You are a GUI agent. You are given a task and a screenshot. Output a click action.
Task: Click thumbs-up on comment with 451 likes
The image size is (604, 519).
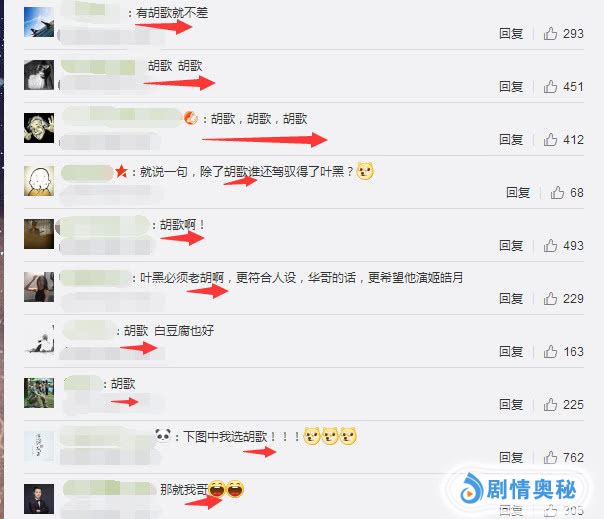[x=550, y=86]
